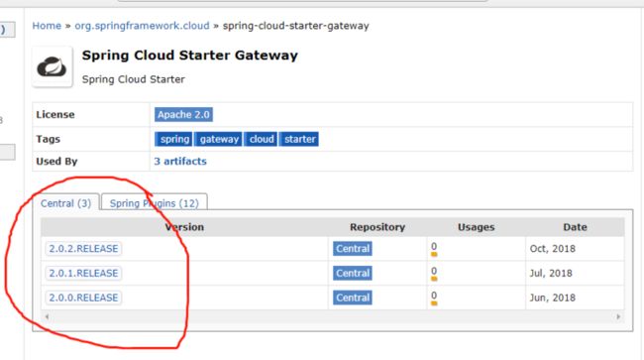Click the table's scroll-right arrow
The image size is (644, 360).
point(618,316)
